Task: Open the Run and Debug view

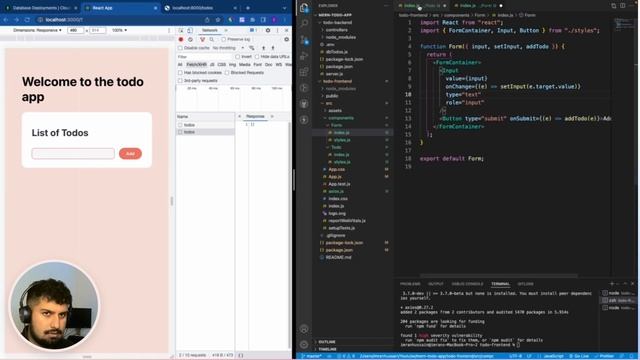Action: tap(304, 56)
